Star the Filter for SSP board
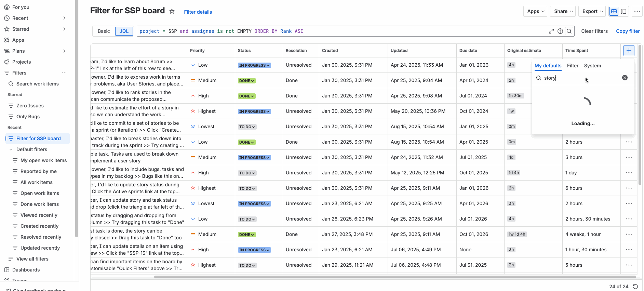Screen dimensions: 644x291 pos(172,11)
